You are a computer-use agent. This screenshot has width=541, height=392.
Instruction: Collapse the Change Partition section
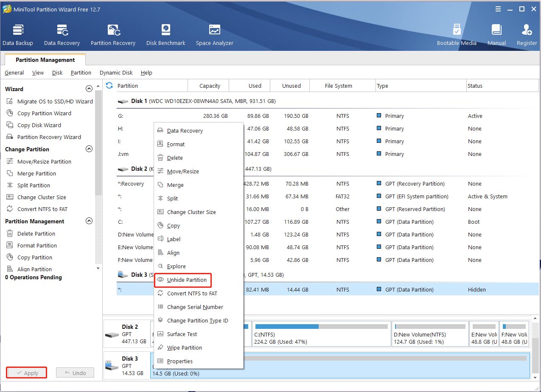(89, 149)
